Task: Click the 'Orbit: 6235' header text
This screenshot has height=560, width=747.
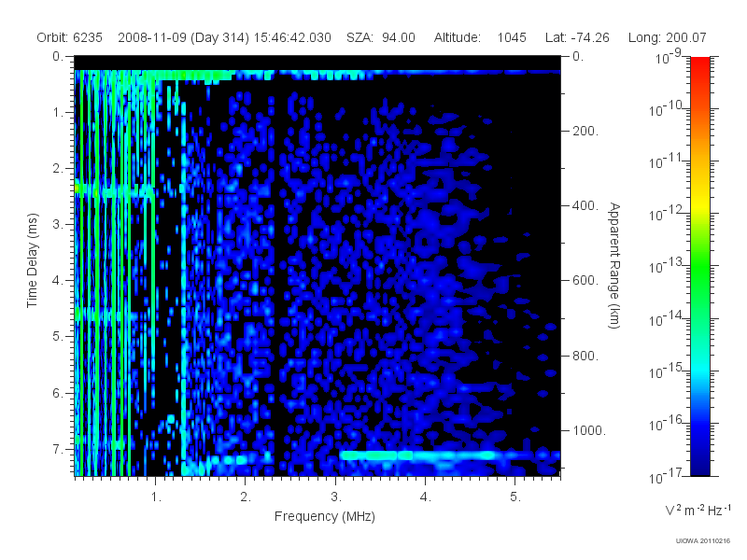Action: [69, 37]
